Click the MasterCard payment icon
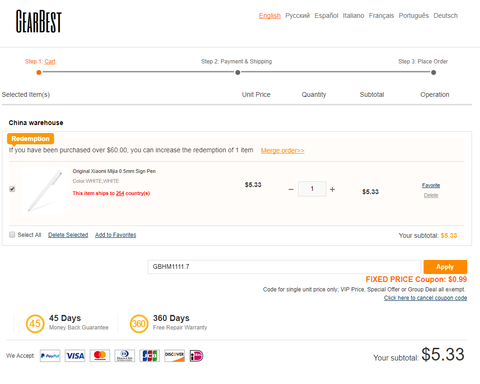 (x=100, y=356)
